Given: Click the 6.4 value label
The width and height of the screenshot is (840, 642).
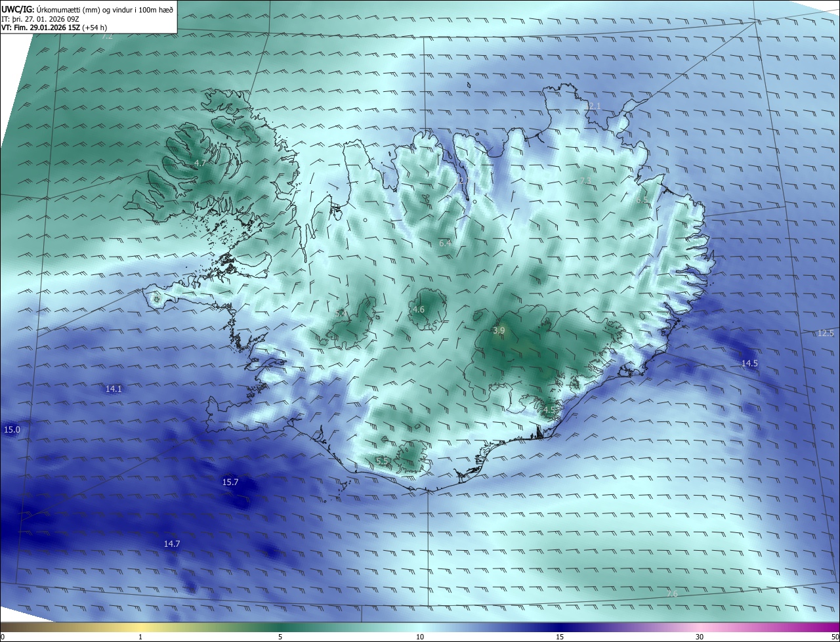Looking at the screenshot, I should (445, 243).
